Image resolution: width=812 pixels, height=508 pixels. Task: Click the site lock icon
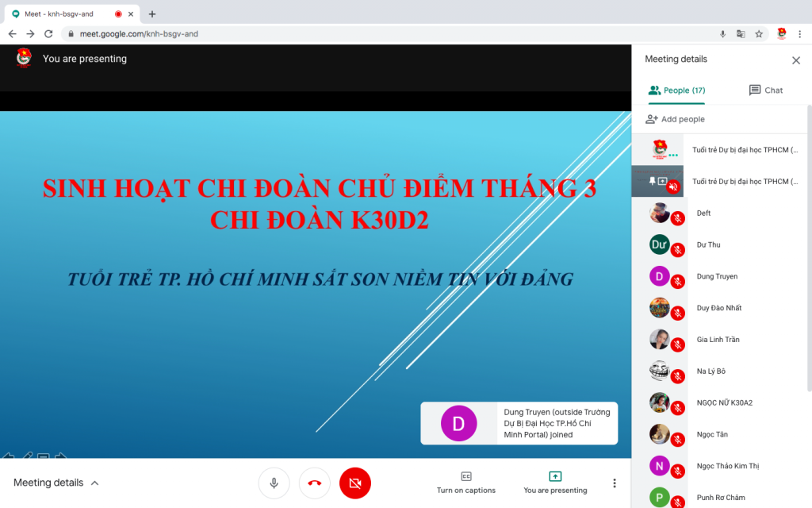point(71,33)
